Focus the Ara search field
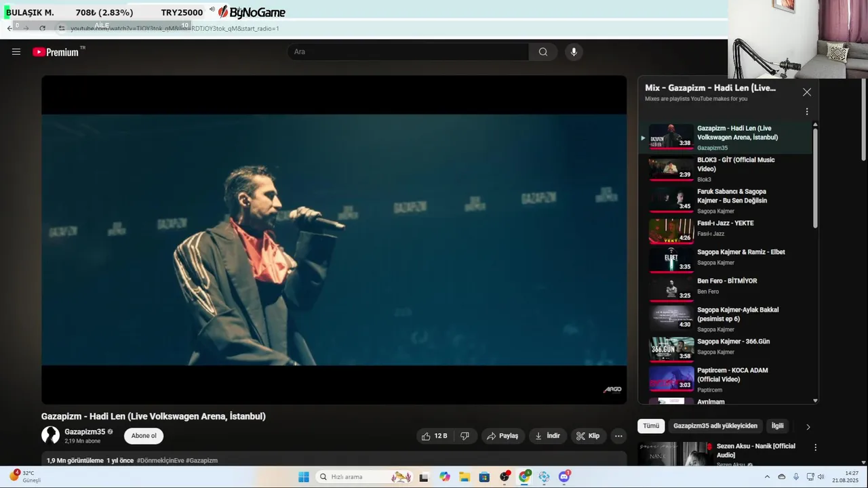Viewport: 868px width, 488px height. click(409, 52)
